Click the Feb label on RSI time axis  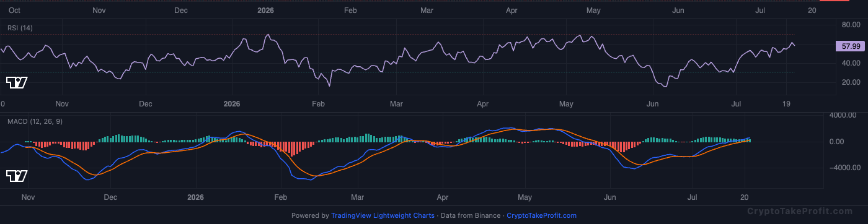318,104
